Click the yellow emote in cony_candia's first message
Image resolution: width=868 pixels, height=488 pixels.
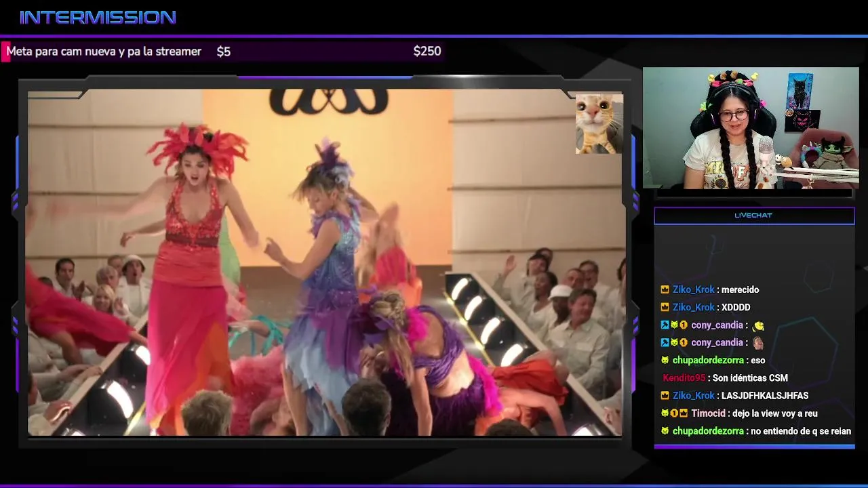pyautogui.click(x=758, y=325)
